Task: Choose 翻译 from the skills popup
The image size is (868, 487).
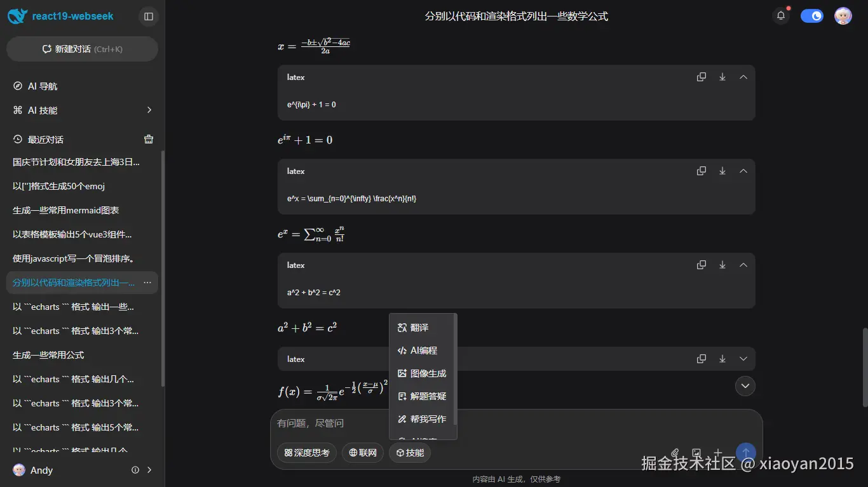Action: coord(422,328)
